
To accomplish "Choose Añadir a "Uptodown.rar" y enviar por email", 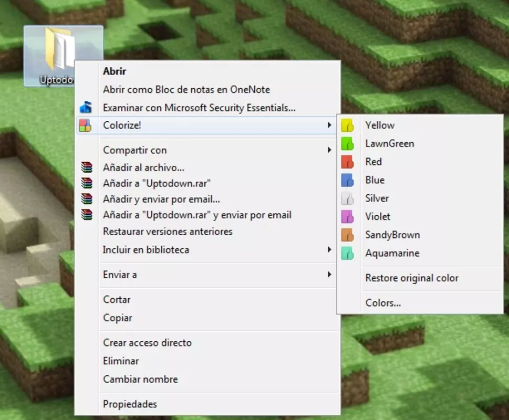I will [x=197, y=215].
